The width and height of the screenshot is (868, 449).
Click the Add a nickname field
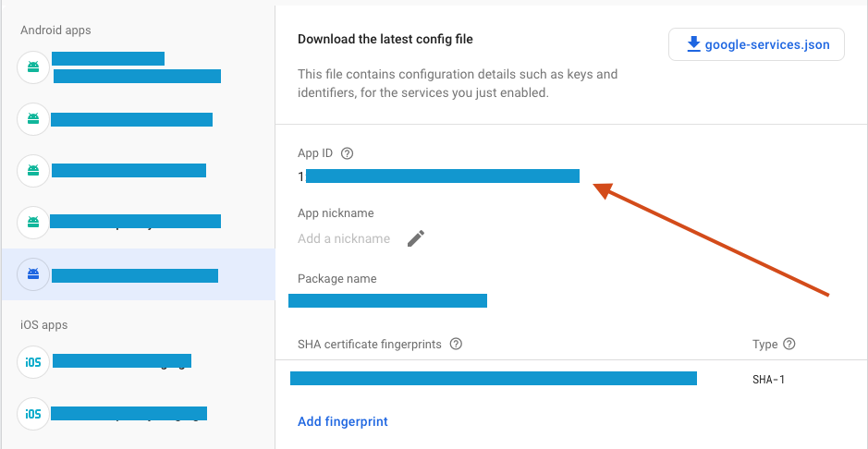344,238
